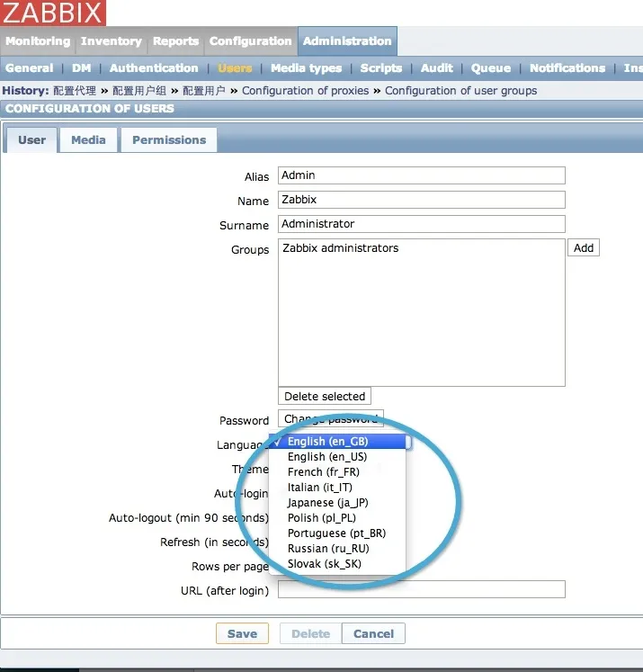This screenshot has height=672, width=643.
Task: Click the Surname input field
Action: pyautogui.click(x=422, y=224)
